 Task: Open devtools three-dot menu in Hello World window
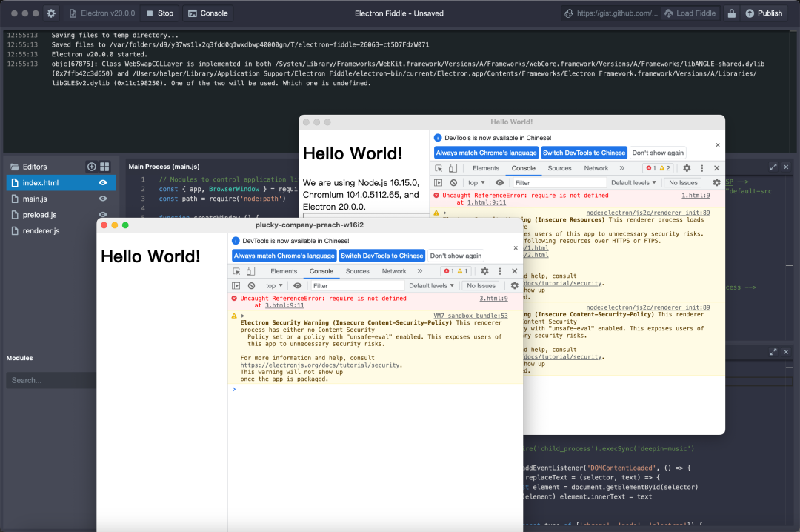click(702, 168)
